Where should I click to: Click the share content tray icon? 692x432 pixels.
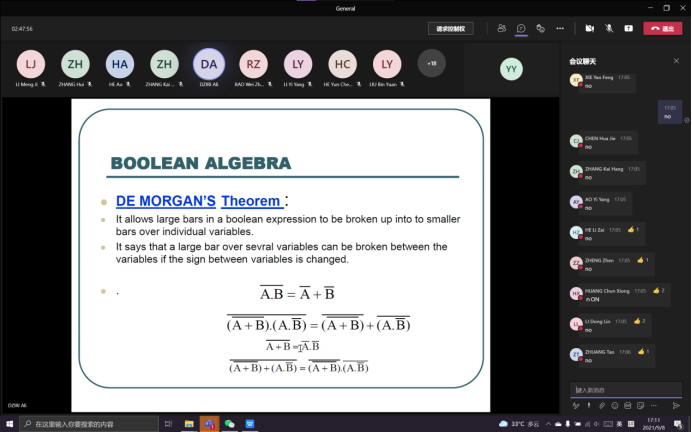pyautogui.click(x=629, y=29)
